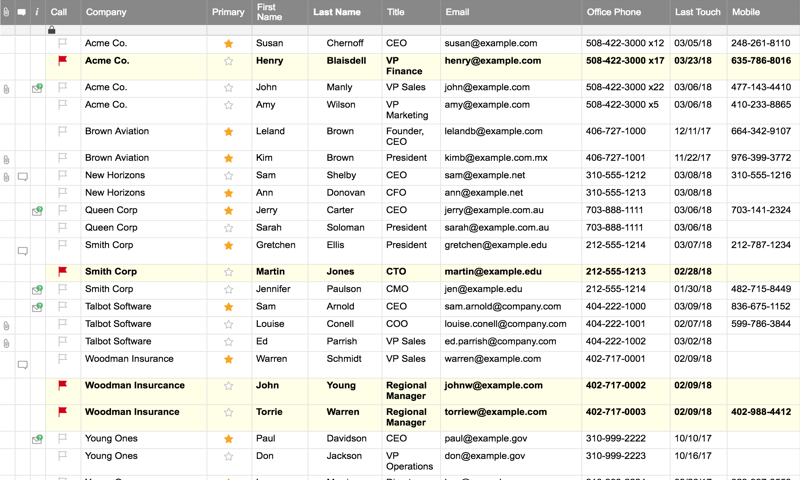Click the update request icon on Jerry Carter's row
The image size is (800, 480).
[37, 211]
